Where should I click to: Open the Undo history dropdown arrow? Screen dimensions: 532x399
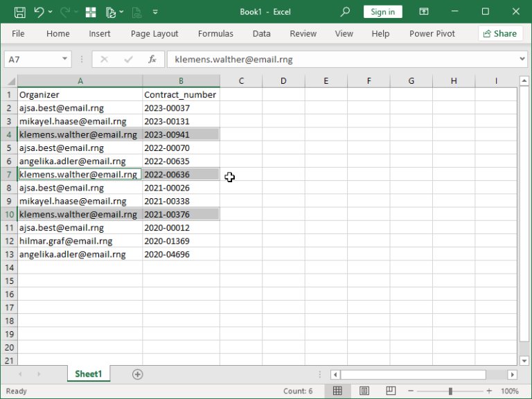click(x=50, y=12)
